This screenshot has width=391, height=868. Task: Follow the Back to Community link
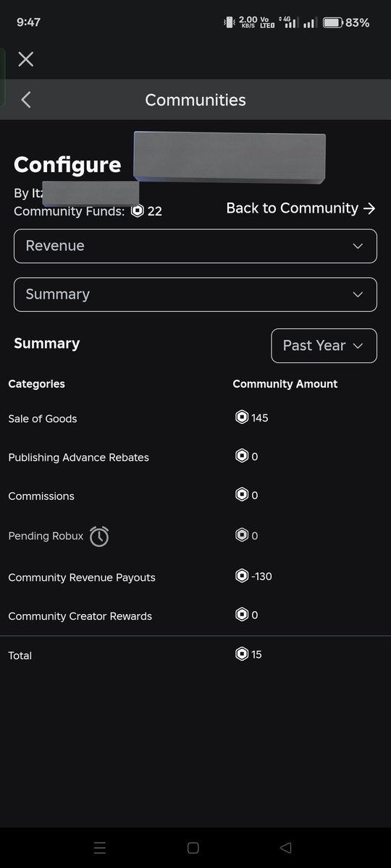(x=300, y=208)
